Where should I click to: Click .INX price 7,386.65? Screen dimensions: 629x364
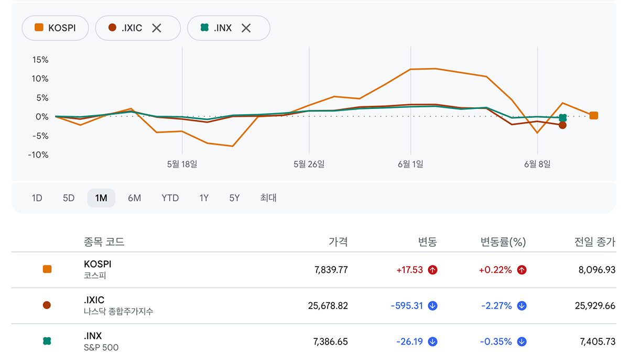(330, 341)
